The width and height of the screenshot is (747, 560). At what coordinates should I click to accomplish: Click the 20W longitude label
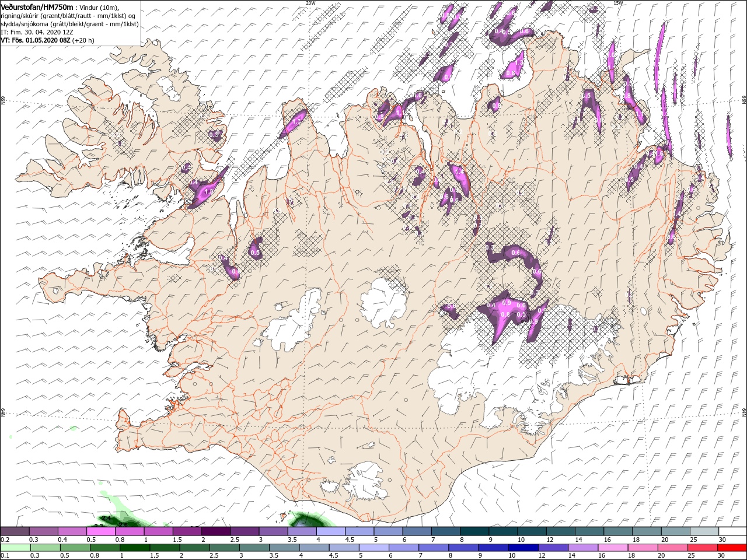coord(310,3)
